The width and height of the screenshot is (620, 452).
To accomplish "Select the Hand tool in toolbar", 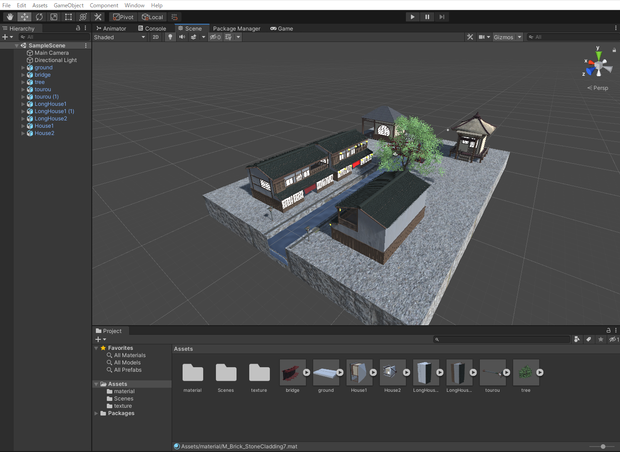I will tap(10, 17).
